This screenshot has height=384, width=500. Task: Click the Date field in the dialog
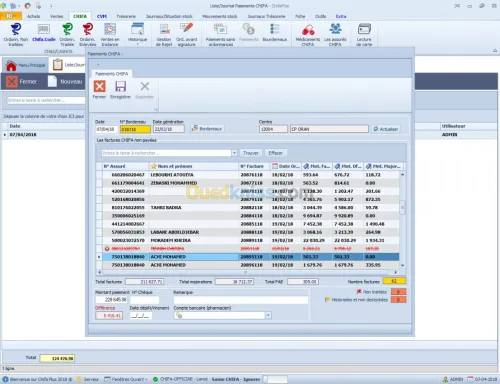pyautogui.click(x=106, y=129)
